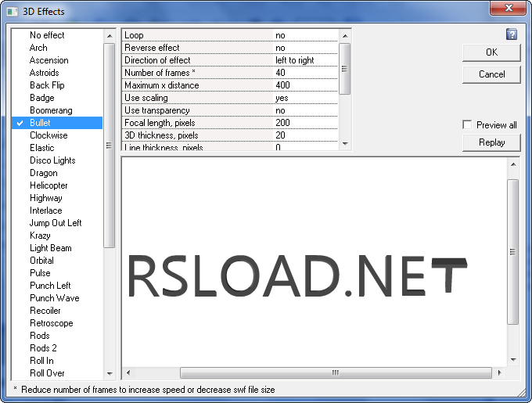
Task: Edit Focal length value 200
Action: 305,123
